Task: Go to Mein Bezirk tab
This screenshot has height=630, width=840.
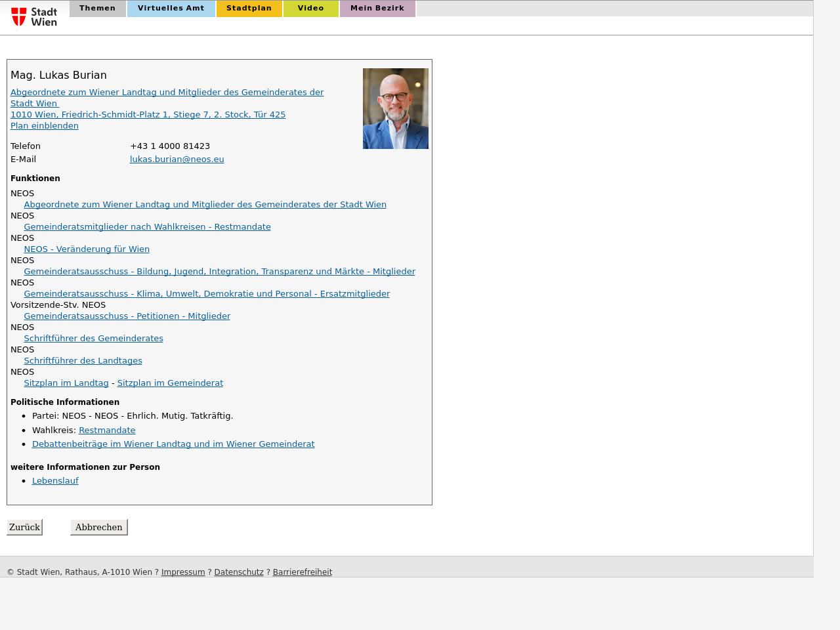Action: [377, 9]
